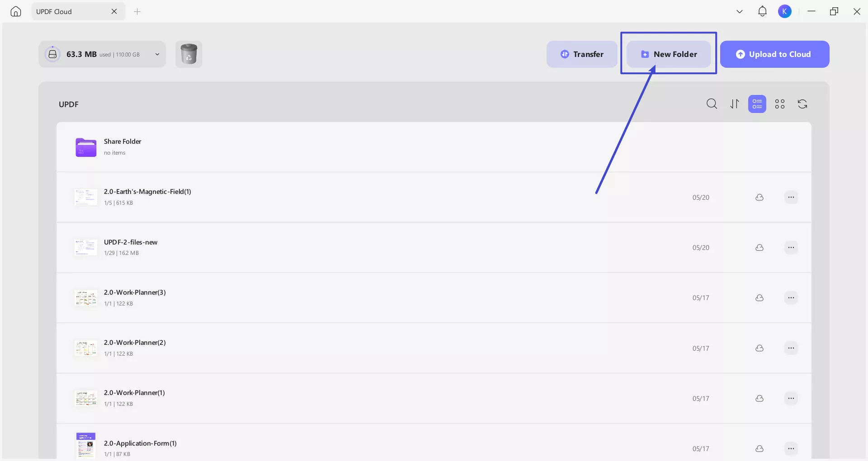This screenshot has width=868, height=461.
Task: Open the Share Folder icon
Action: pyautogui.click(x=86, y=147)
